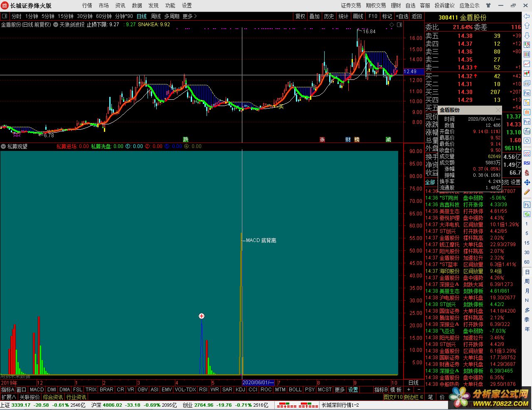Click the F12 icon in right sidebar
The image size is (532, 410).
(527, 122)
